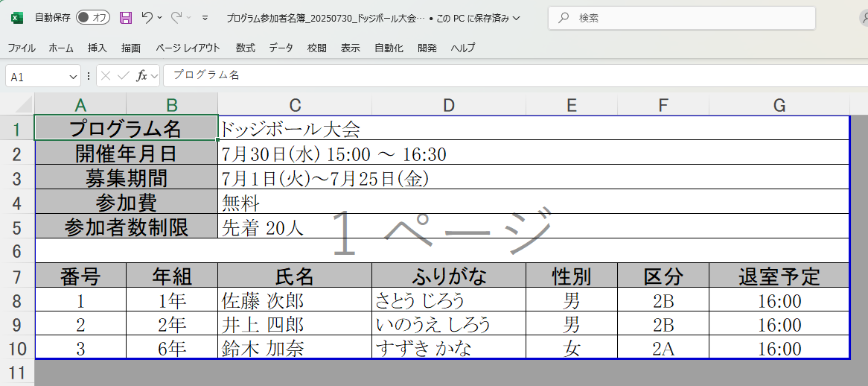Click the Save icon in the title bar
This screenshot has width=868, height=386.
point(126,17)
